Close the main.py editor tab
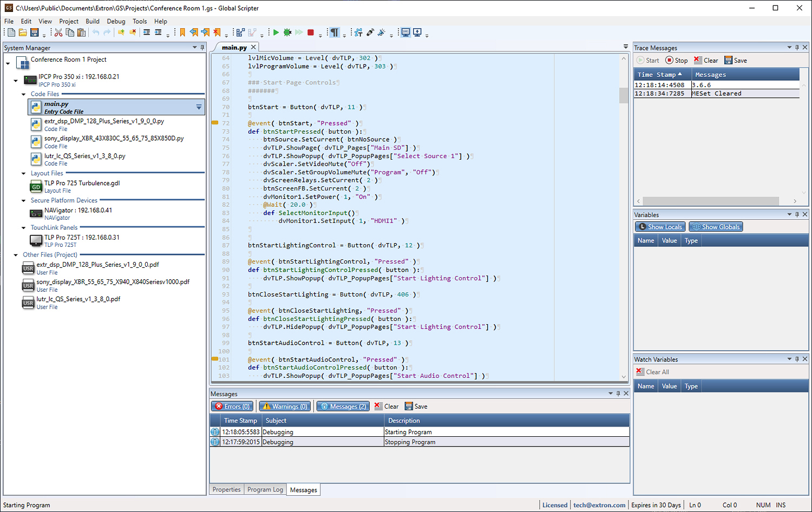The height and width of the screenshot is (512, 812). (253, 48)
